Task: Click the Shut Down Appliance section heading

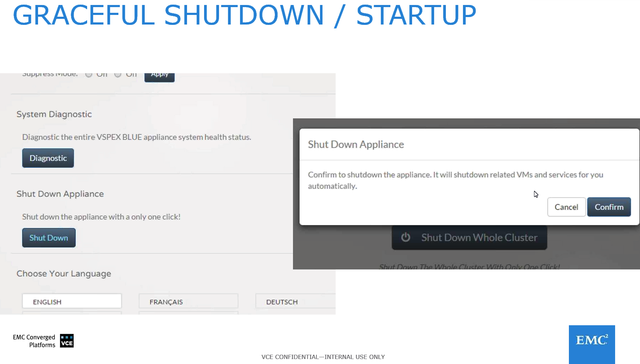Action: pyautogui.click(x=60, y=194)
